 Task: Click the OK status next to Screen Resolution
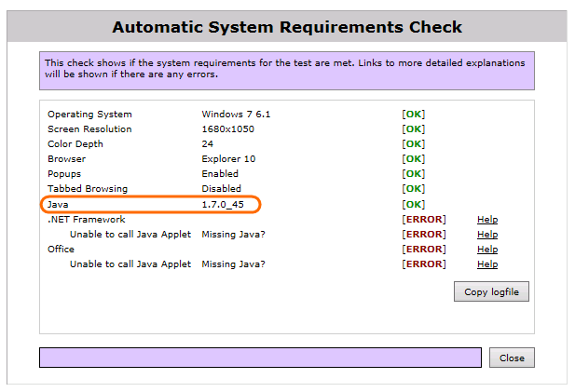413,129
